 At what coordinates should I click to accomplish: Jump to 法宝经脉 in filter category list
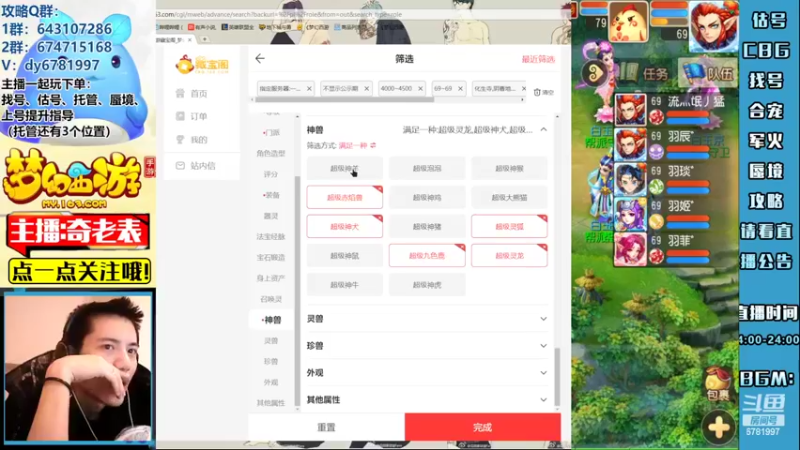point(271,236)
